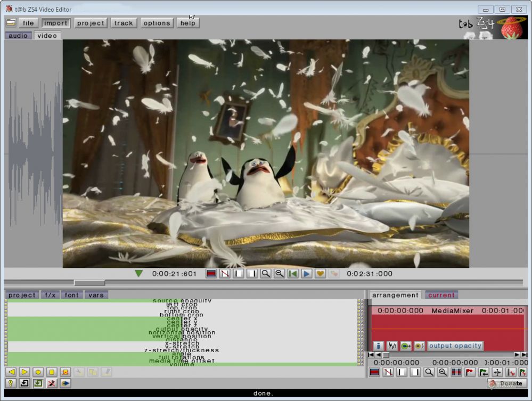Viewport: 532px width, 401px height.
Task: Jump arrangement scrollbar to the end
Action: (x=524, y=355)
